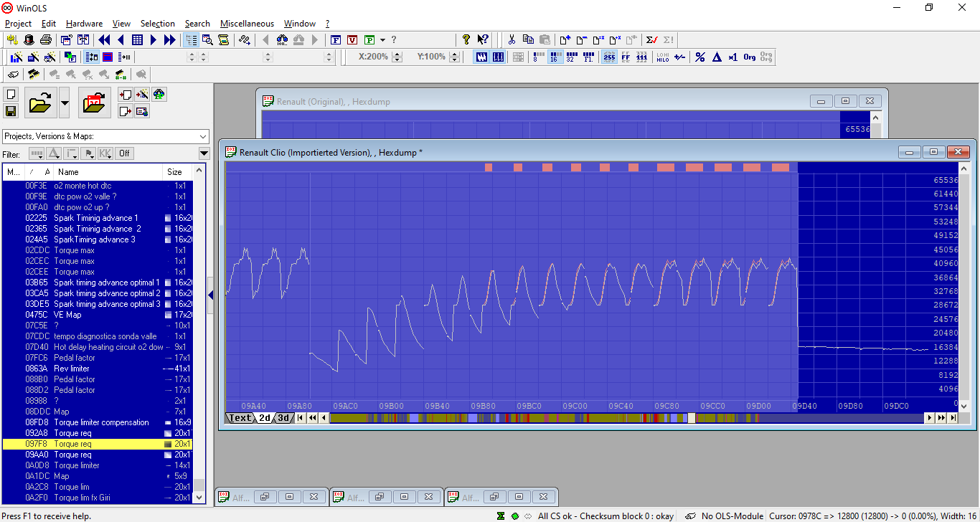Screen dimensions: 980x522
Task: Open the Miscellaneous menu
Action: (247, 24)
